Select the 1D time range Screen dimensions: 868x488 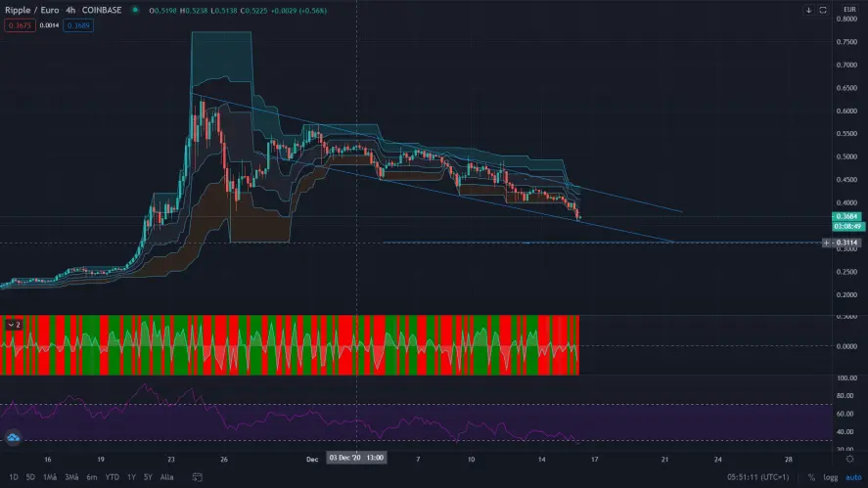[x=14, y=477]
